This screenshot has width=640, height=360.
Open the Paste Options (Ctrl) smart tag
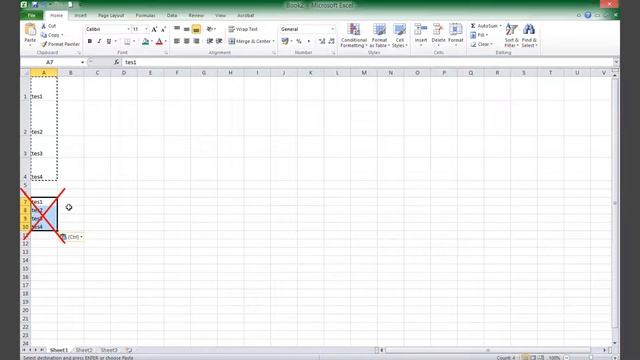click(72, 237)
